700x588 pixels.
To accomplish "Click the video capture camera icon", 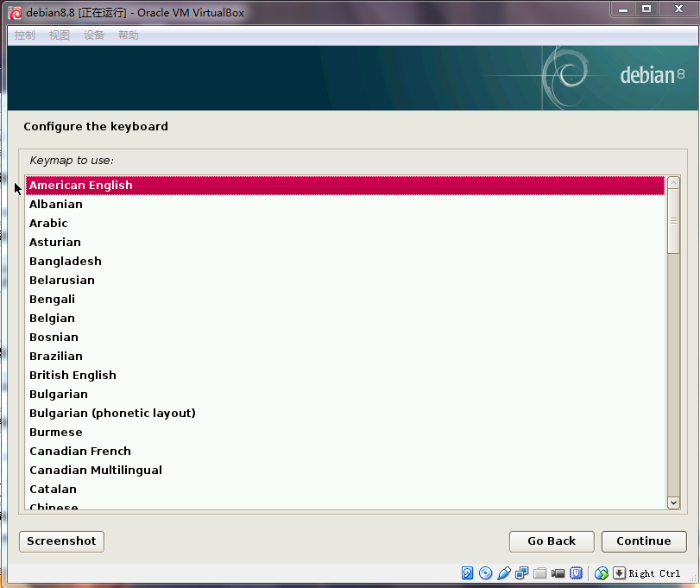I will [558, 573].
